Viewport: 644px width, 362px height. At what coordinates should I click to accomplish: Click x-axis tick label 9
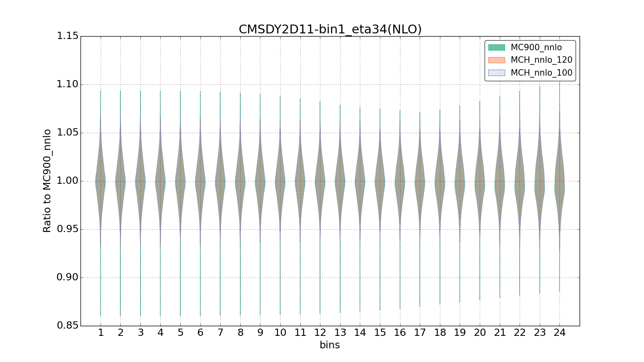[x=260, y=333]
